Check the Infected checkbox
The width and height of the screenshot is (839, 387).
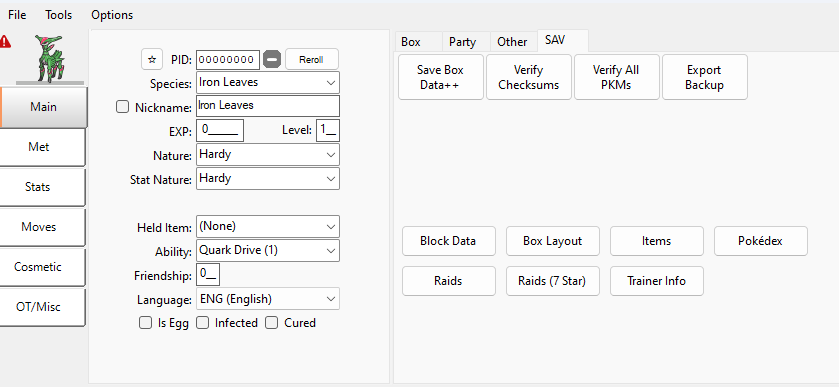pyautogui.click(x=202, y=323)
